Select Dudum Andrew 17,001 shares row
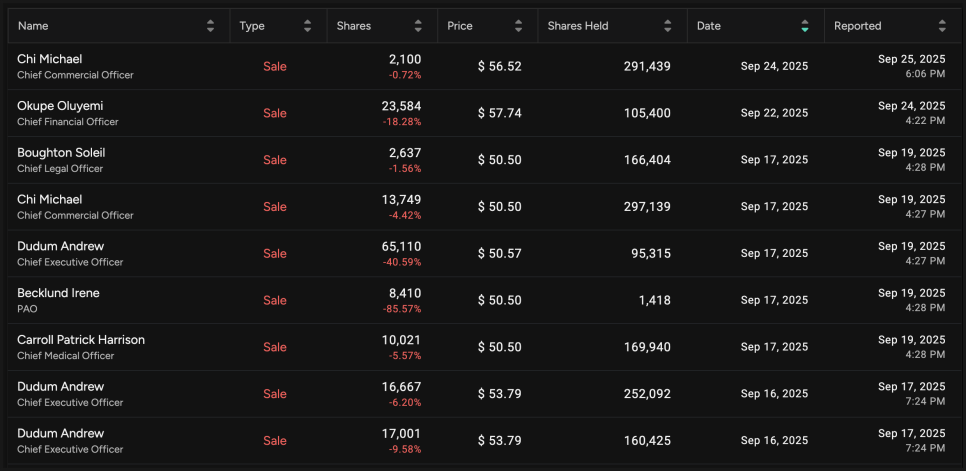966x471 pixels. click(x=483, y=441)
